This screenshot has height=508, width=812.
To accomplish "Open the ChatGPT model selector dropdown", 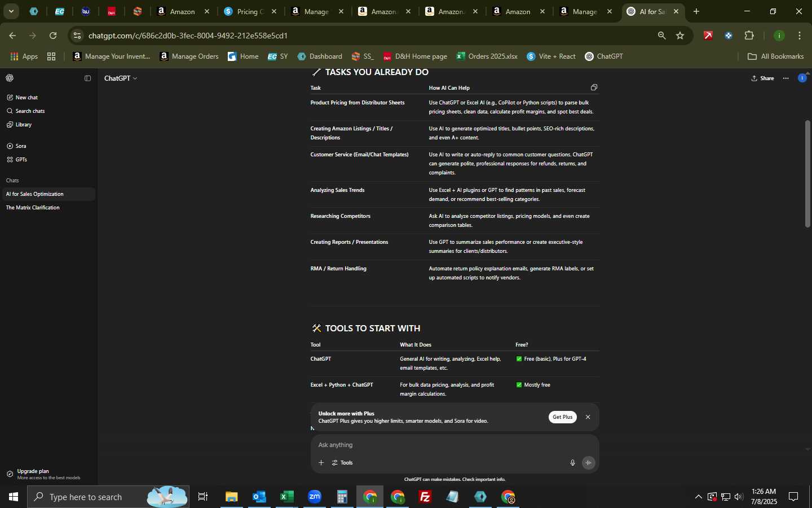I will coord(121,78).
